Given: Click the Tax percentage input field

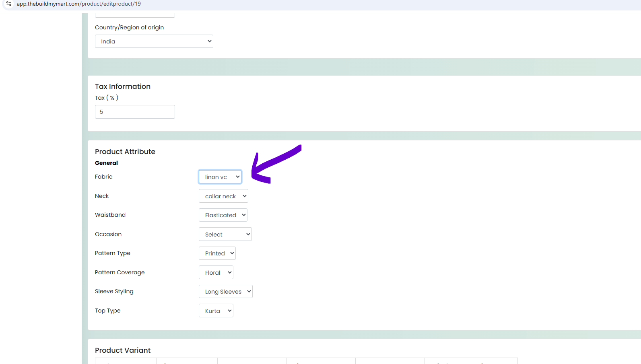Looking at the screenshot, I should 135,112.
